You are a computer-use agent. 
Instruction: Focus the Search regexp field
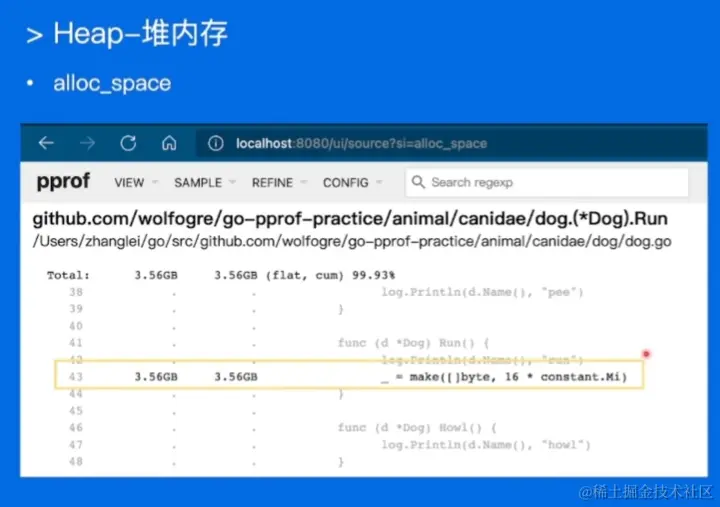[547, 182]
